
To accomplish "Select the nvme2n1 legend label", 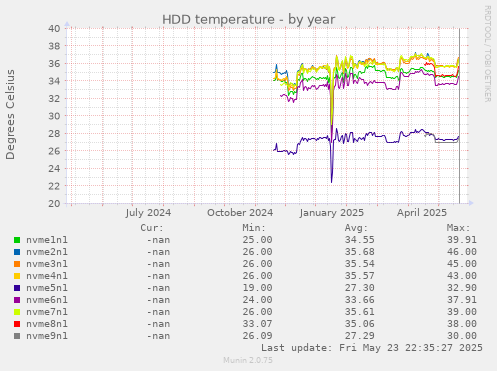I will coord(47,252).
